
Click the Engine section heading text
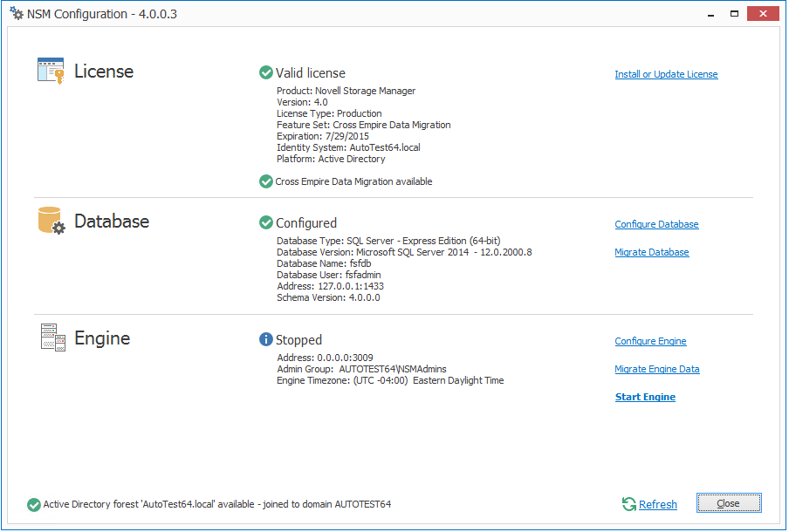(102, 338)
